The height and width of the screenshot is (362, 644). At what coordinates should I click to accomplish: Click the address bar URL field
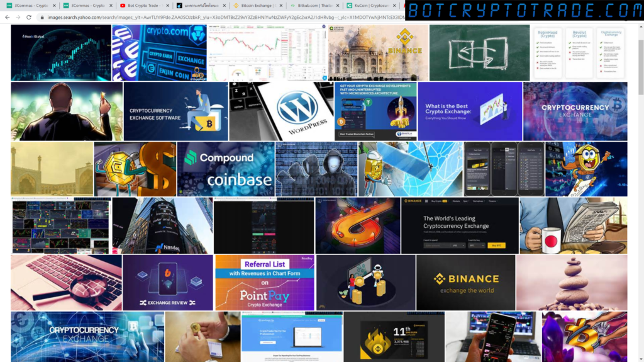225,17
